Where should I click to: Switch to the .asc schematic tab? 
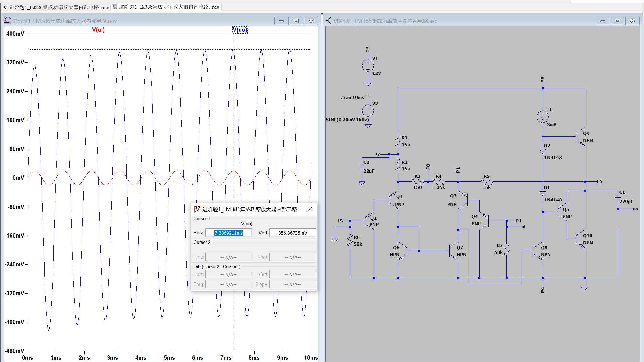tap(56, 7)
